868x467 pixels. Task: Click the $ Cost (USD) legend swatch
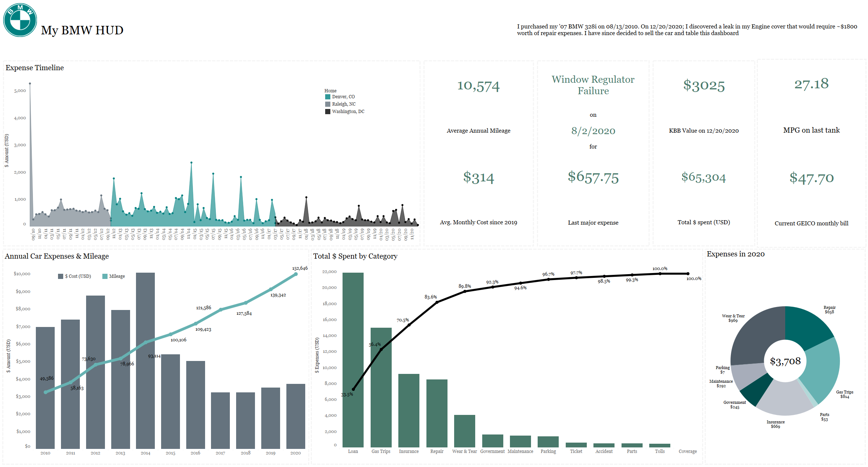[x=61, y=276]
